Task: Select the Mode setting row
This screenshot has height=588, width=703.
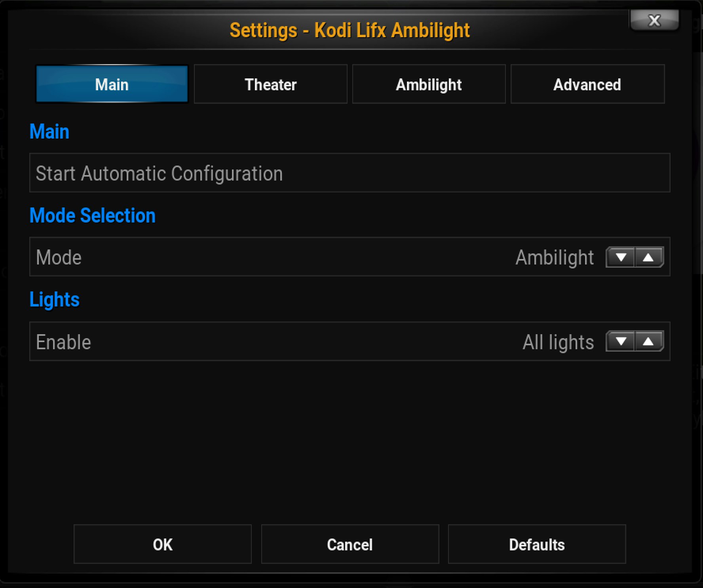Action: click(x=277, y=257)
